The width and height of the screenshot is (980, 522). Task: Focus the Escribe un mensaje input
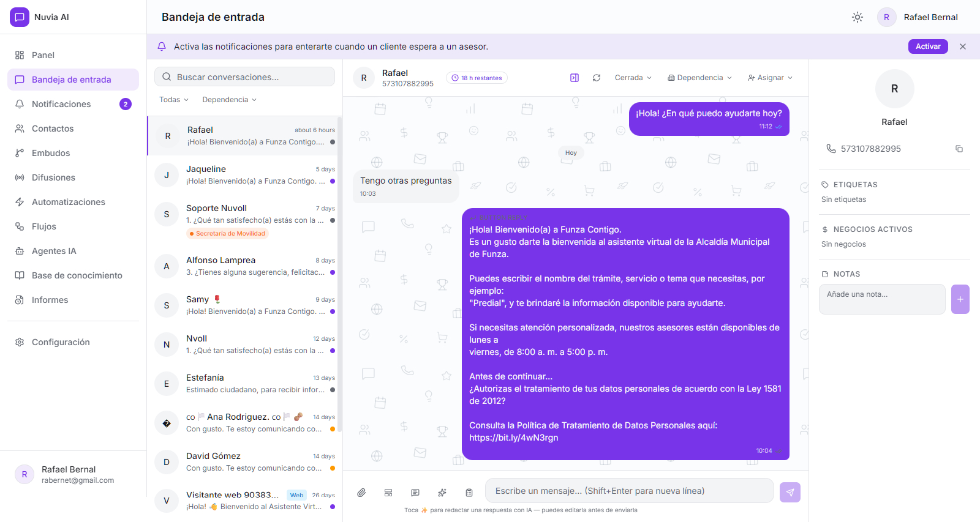tap(630, 491)
